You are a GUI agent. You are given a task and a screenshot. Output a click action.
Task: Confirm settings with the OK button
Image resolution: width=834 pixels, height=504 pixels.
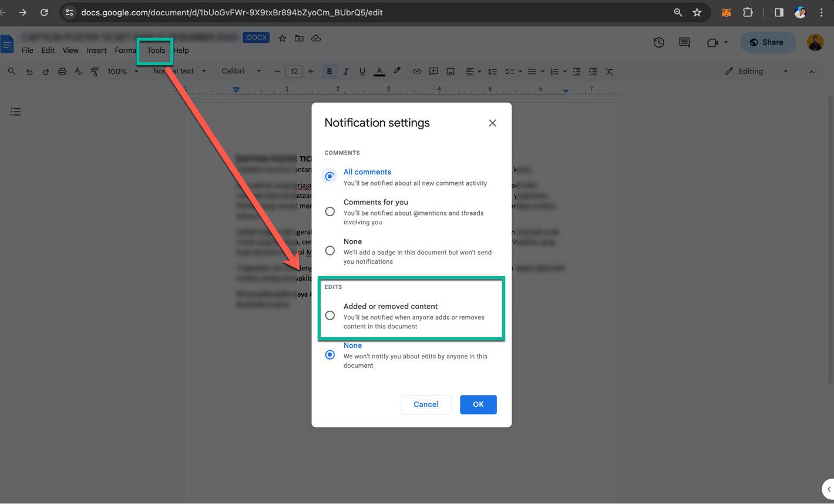(x=478, y=404)
